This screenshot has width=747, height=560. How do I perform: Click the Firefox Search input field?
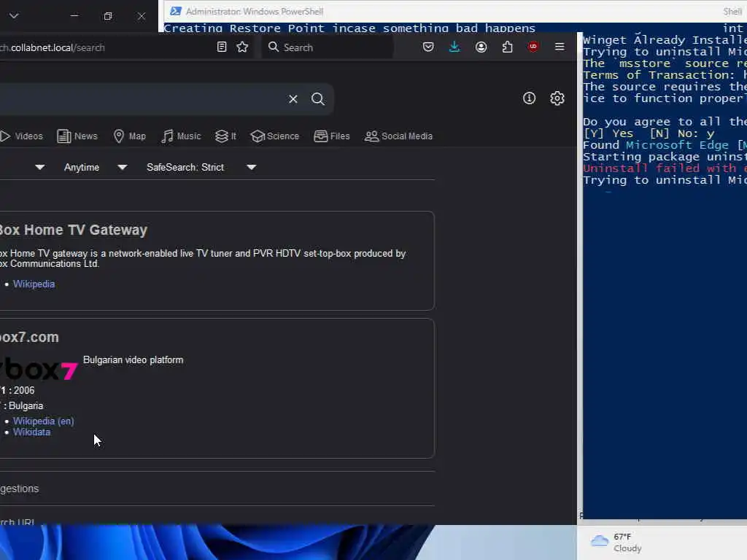point(328,47)
